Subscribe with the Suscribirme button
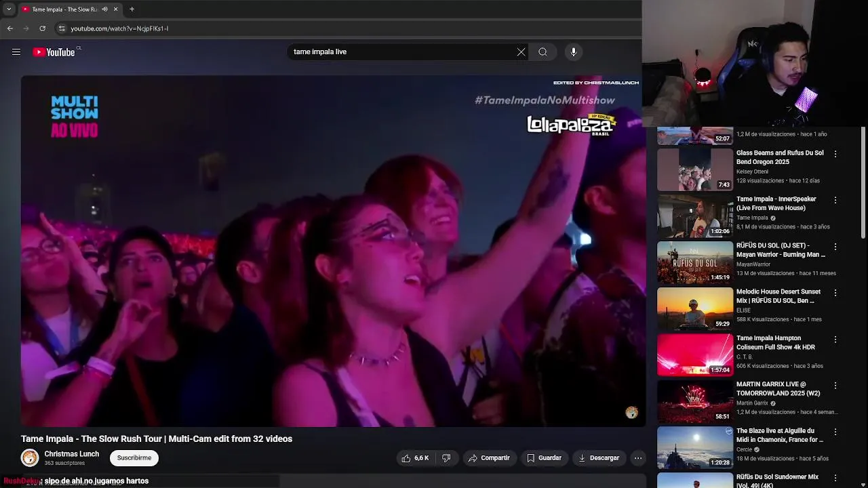Image resolution: width=868 pixels, height=488 pixels. (x=134, y=458)
